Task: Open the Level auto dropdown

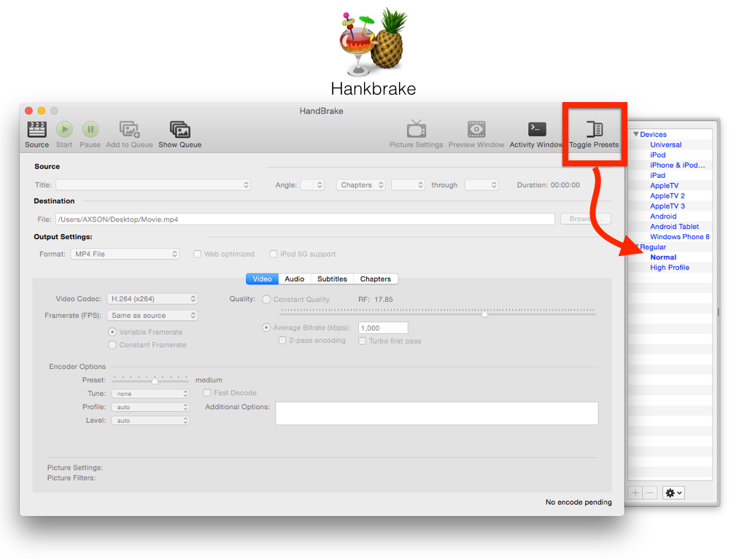Action: coord(150,421)
